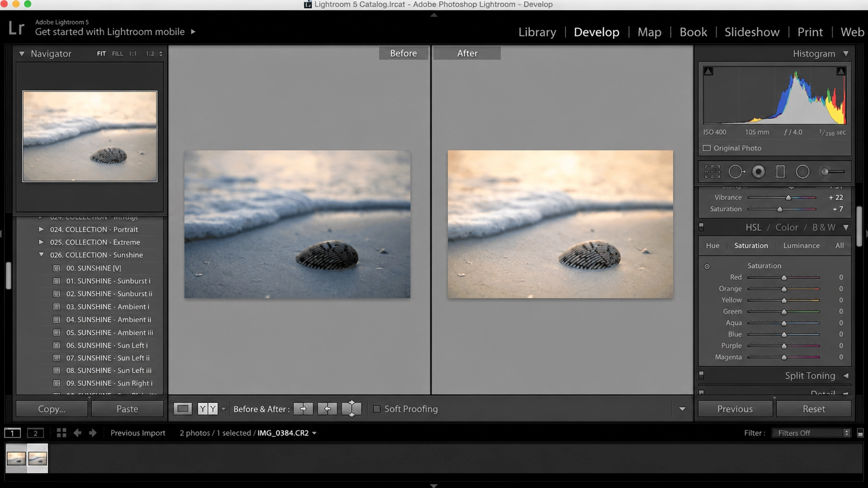
Task: Toggle highlight clipping indicator in histogram
Action: point(841,71)
